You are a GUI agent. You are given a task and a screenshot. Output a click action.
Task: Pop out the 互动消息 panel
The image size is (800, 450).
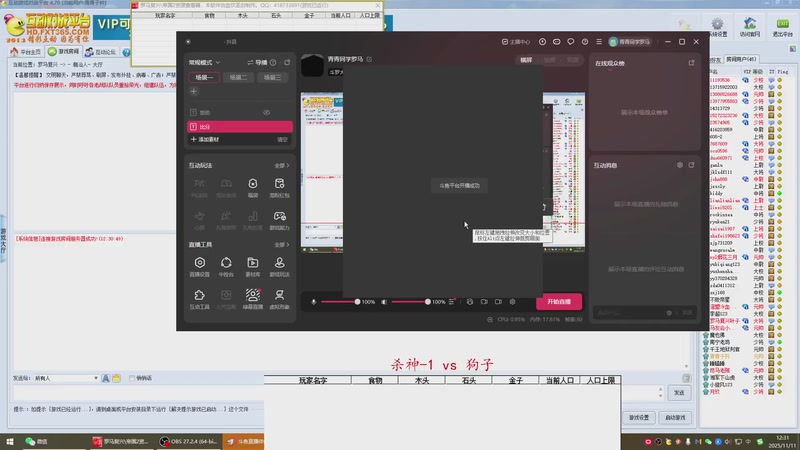pyautogui.click(x=691, y=165)
